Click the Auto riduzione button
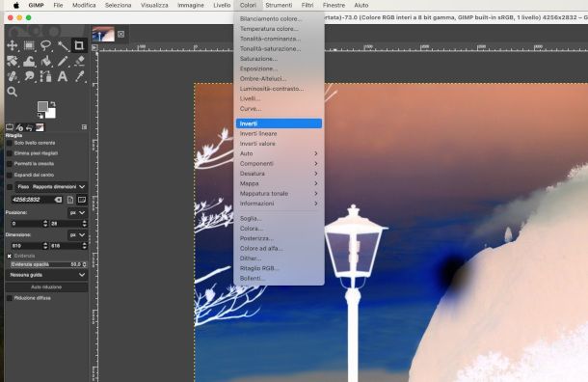 click(x=46, y=287)
